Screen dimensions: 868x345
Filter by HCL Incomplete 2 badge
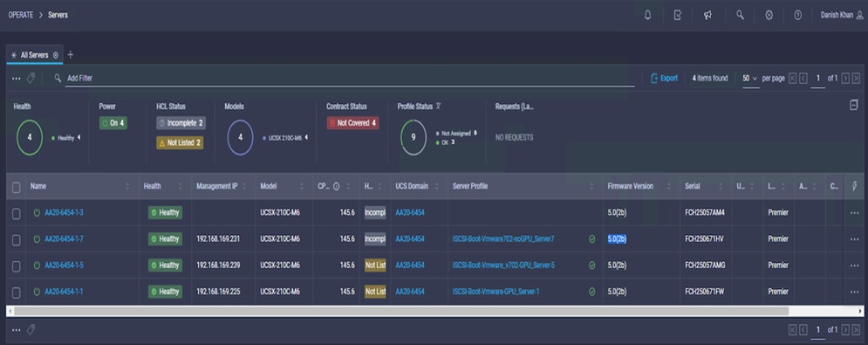(x=181, y=123)
